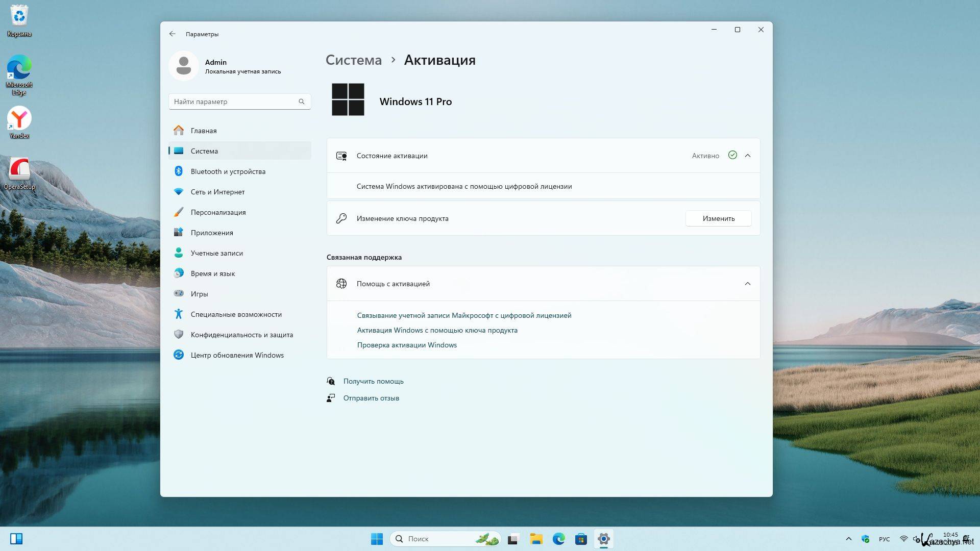Open File Explorer from taskbar

[x=536, y=539]
